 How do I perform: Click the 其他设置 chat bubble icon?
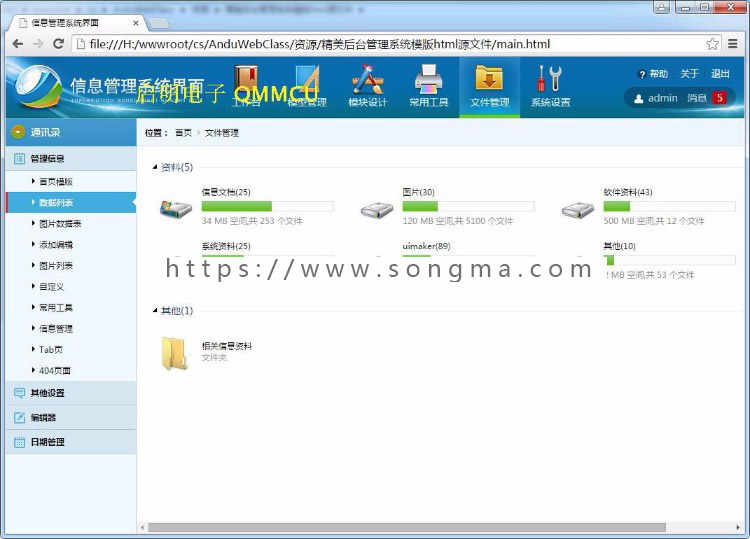pyautogui.click(x=19, y=393)
